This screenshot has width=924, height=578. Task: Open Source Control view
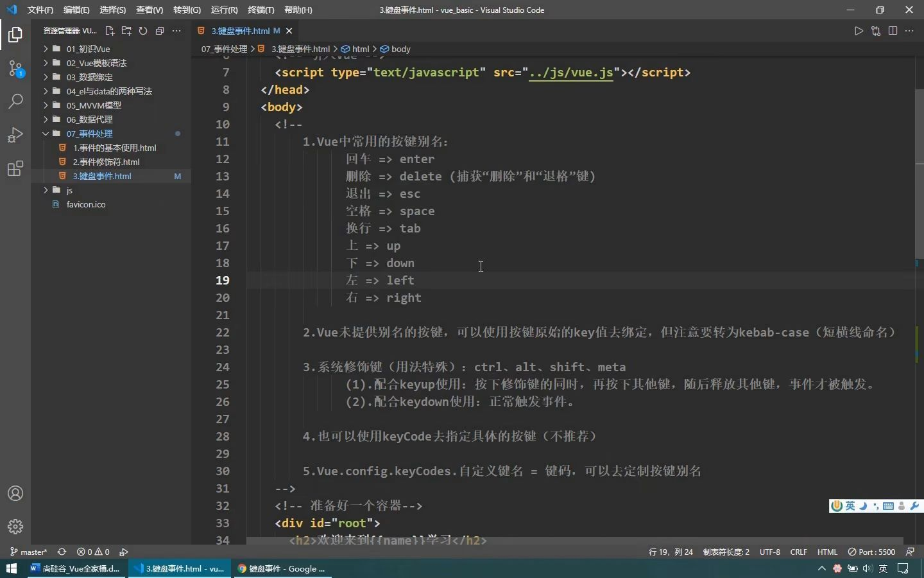tap(15, 68)
